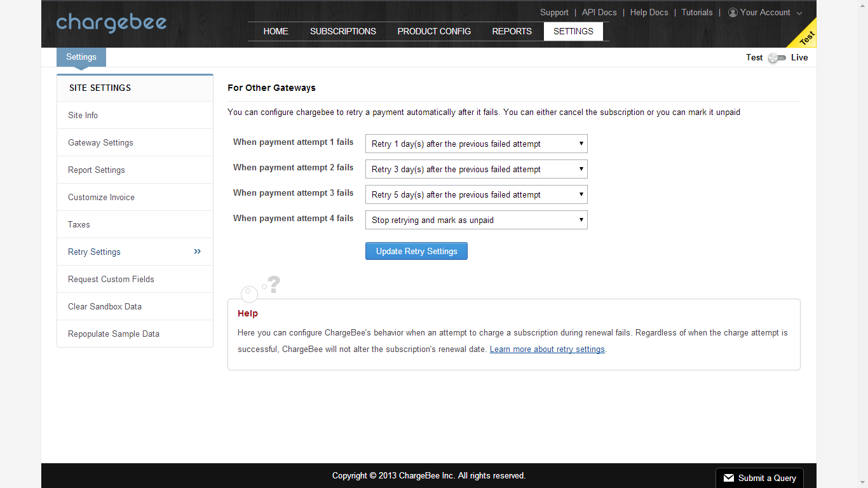Select Retry Settings in the sidebar
Viewport: 868px width, 488px height.
(x=135, y=252)
